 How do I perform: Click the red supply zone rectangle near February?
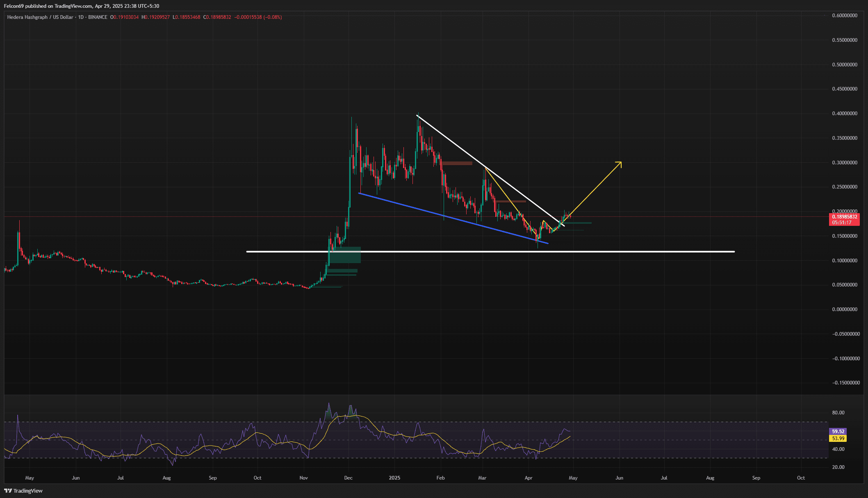pos(456,164)
